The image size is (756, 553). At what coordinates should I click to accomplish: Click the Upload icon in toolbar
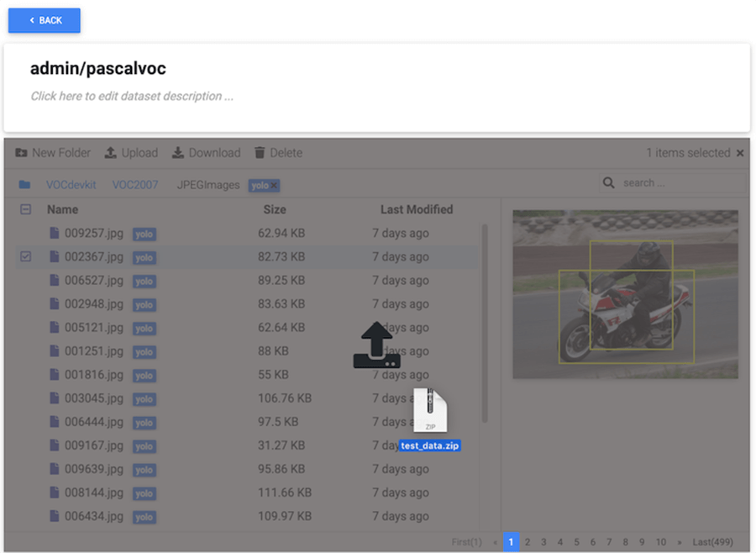pyautogui.click(x=110, y=153)
